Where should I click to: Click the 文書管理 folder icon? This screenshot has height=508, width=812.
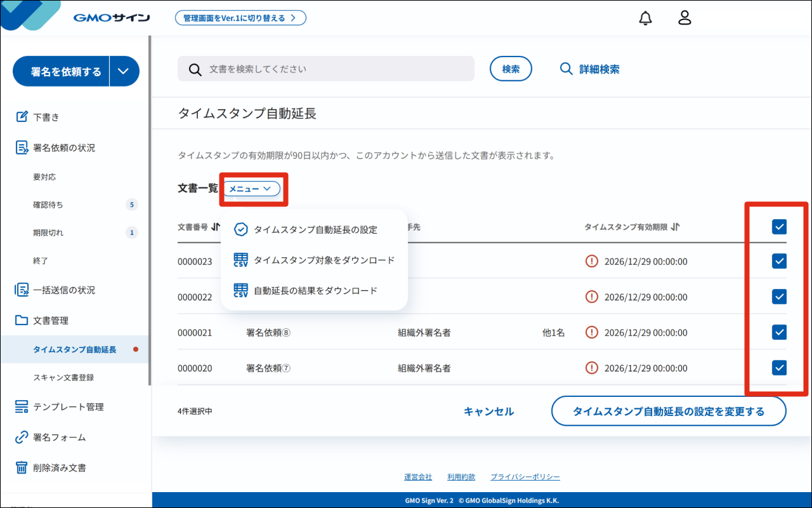[22, 320]
